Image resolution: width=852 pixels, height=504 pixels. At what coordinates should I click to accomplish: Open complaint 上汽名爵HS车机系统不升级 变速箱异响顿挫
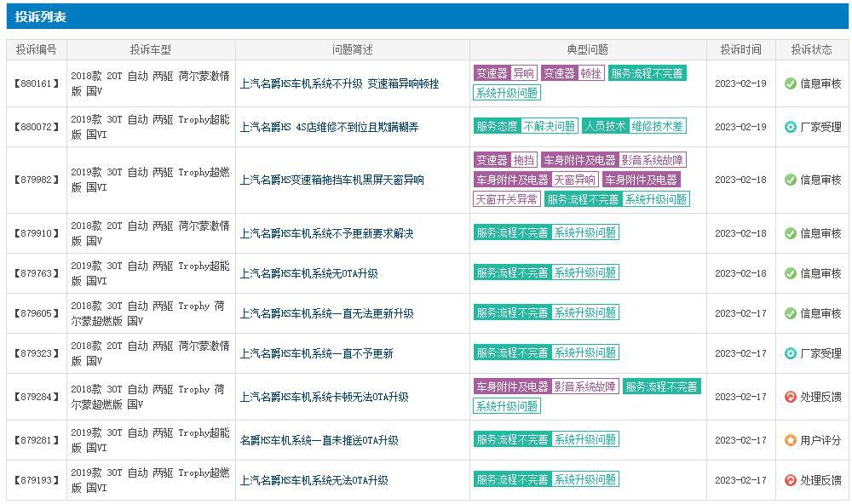339,83
